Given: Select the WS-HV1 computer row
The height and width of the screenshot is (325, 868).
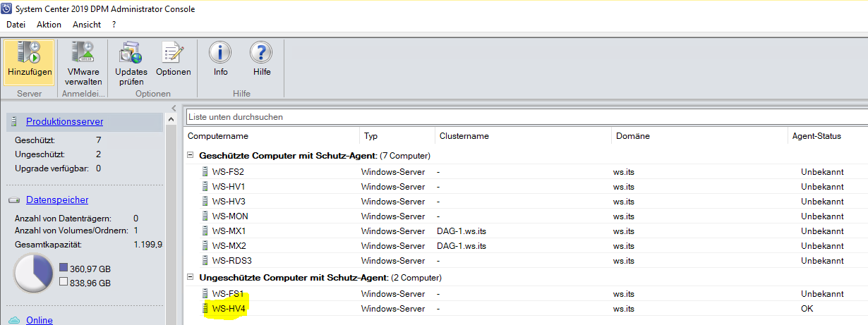Looking at the screenshot, I should (x=526, y=186).
